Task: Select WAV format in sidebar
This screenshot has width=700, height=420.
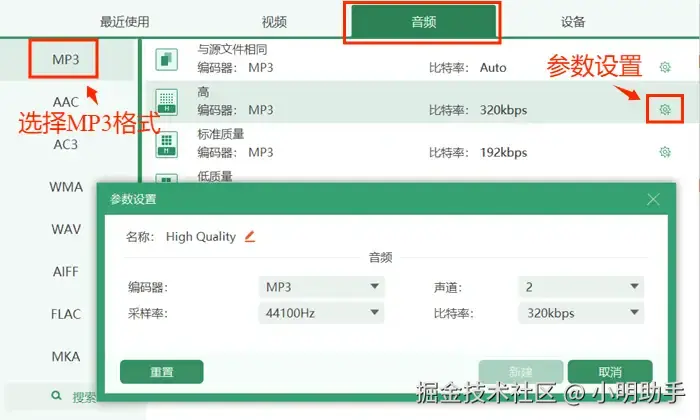Action: [x=66, y=229]
